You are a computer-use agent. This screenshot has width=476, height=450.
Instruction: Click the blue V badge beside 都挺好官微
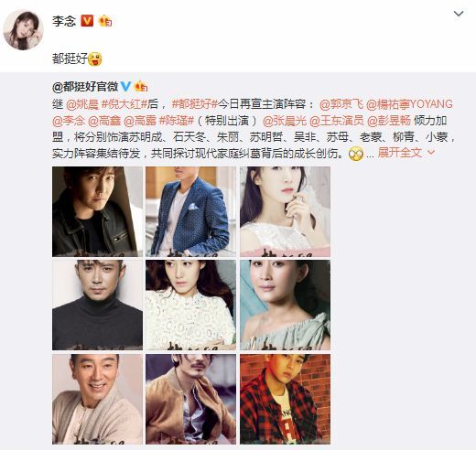click(125, 87)
